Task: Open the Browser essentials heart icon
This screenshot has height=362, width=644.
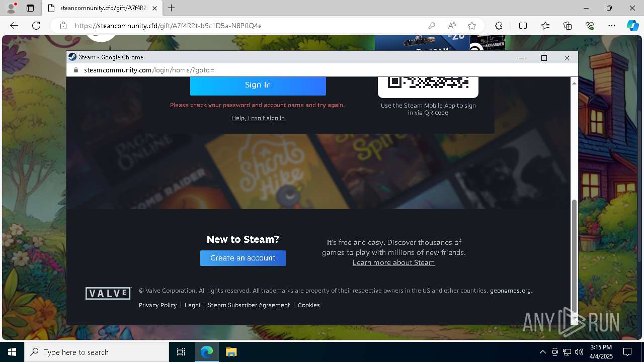Action: 590,26
